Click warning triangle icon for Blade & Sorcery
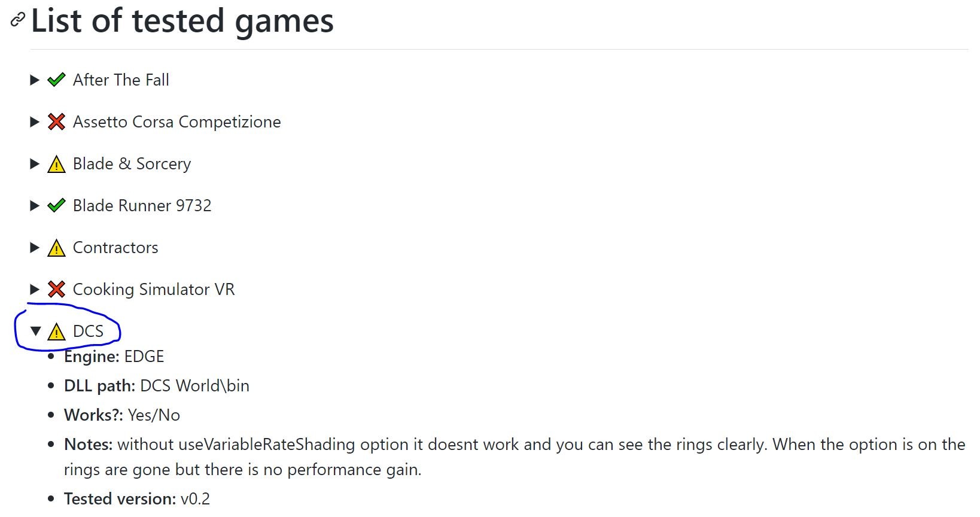Viewport: 980px width, 517px height. 56,164
